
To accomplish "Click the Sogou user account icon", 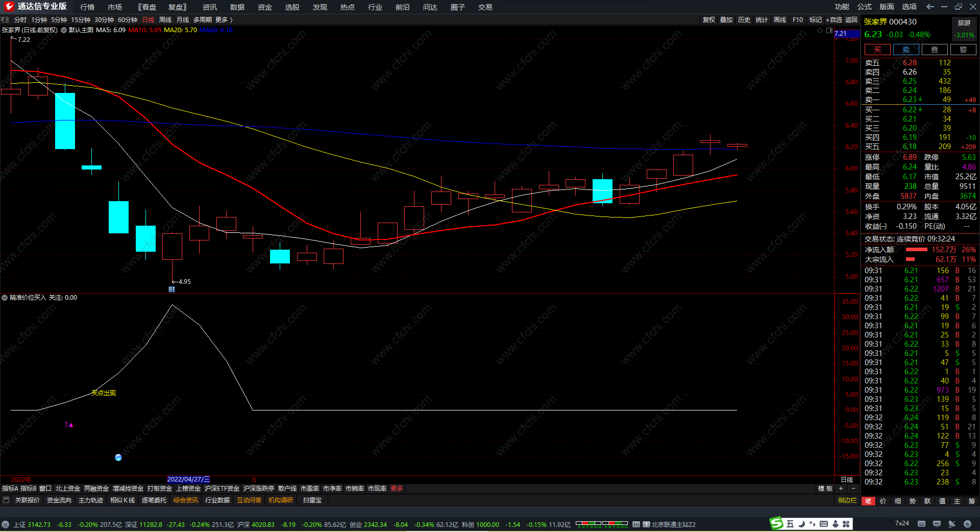I will tap(835, 524).
